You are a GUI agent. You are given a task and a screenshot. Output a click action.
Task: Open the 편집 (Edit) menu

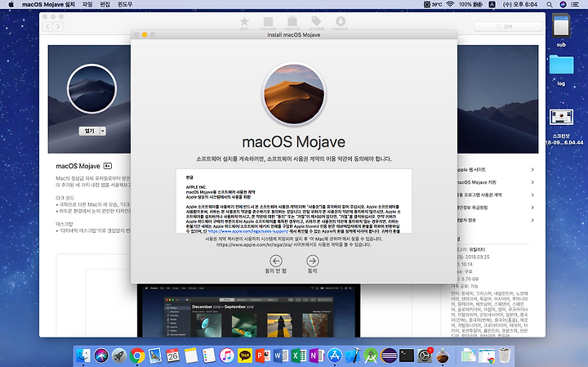(x=105, y=5)
